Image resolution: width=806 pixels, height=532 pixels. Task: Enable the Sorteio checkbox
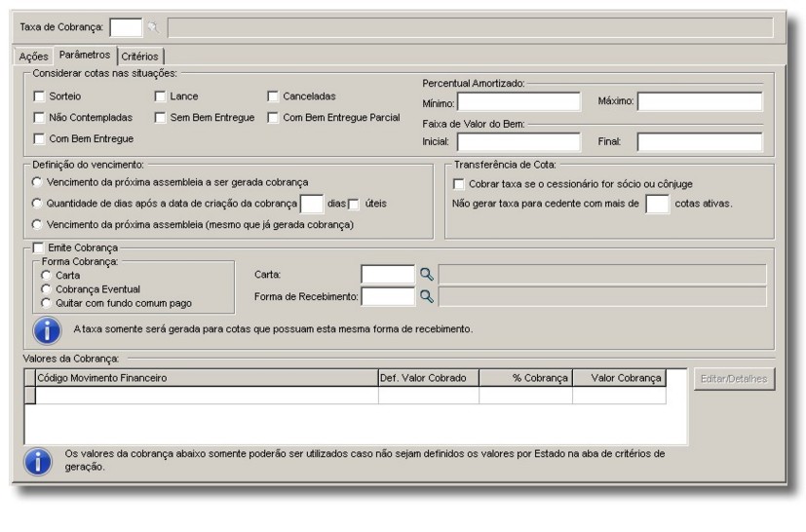[x=39, y=96]
